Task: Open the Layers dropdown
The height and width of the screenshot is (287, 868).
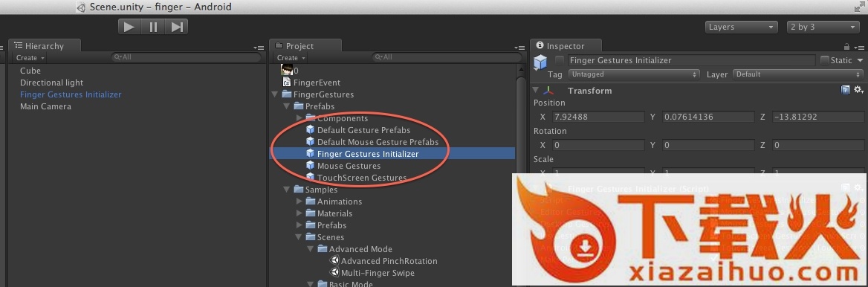Action: (742, 27)
